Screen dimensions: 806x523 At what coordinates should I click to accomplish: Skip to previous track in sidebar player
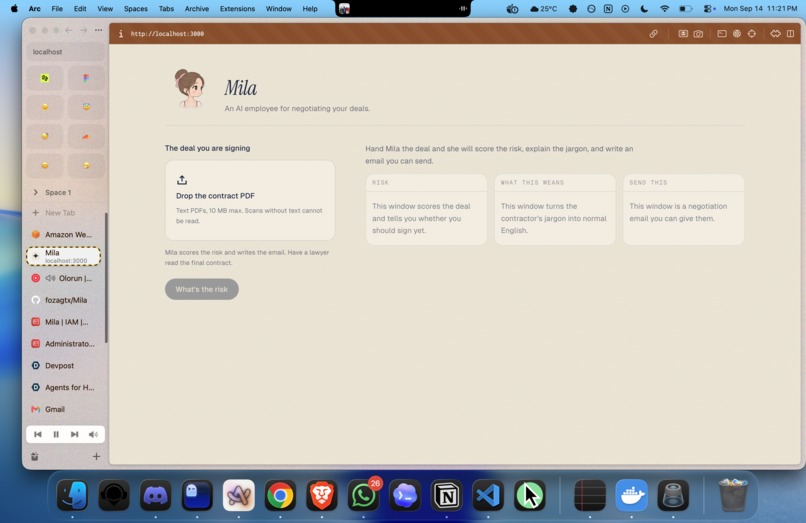[38, 435]
